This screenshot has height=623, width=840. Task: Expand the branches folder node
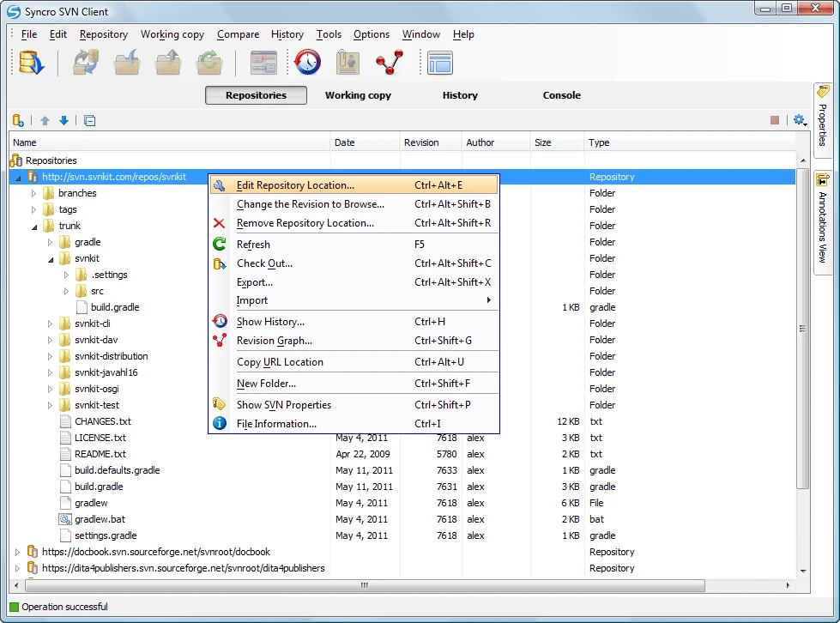(x=34, y=192)
